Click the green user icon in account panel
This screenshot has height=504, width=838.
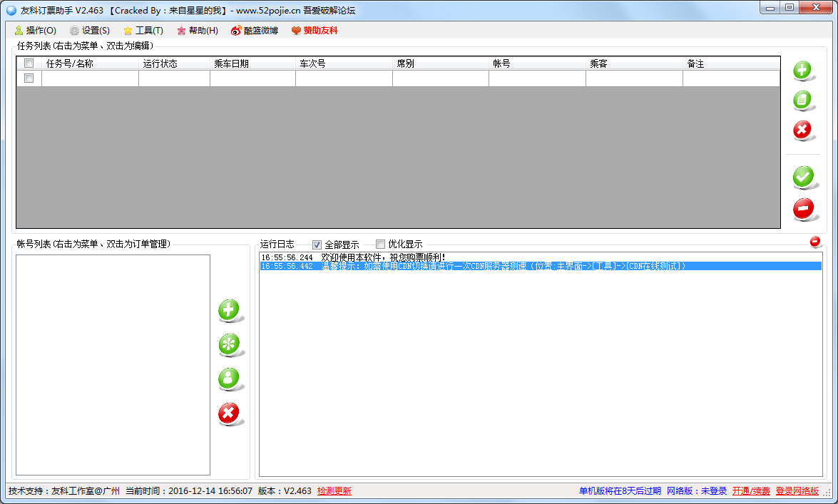point(230,379)
